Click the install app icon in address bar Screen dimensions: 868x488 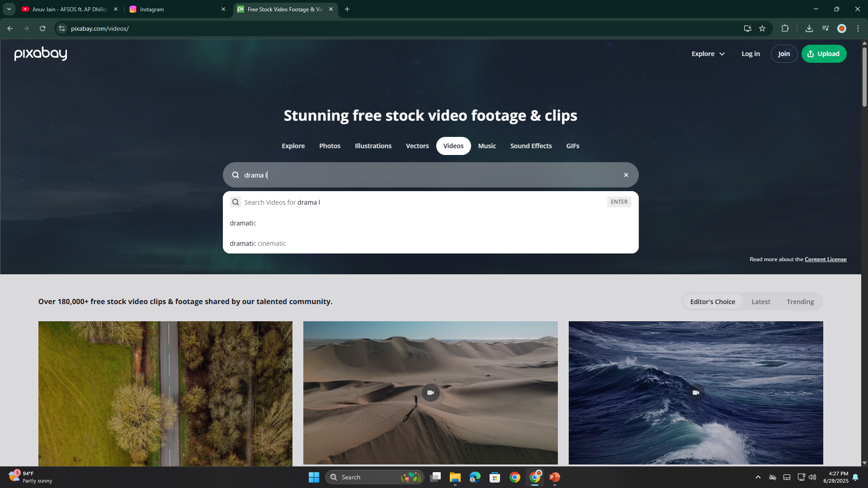point(747,28)
